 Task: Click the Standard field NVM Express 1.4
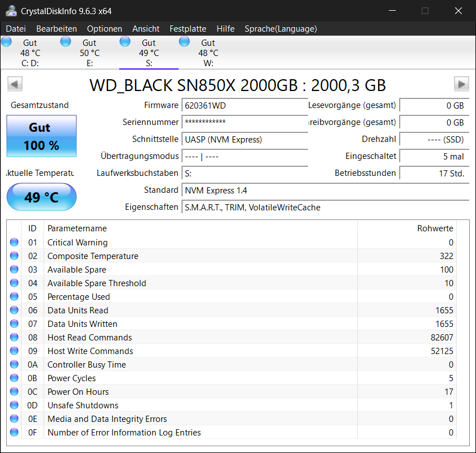click(326, 191)
